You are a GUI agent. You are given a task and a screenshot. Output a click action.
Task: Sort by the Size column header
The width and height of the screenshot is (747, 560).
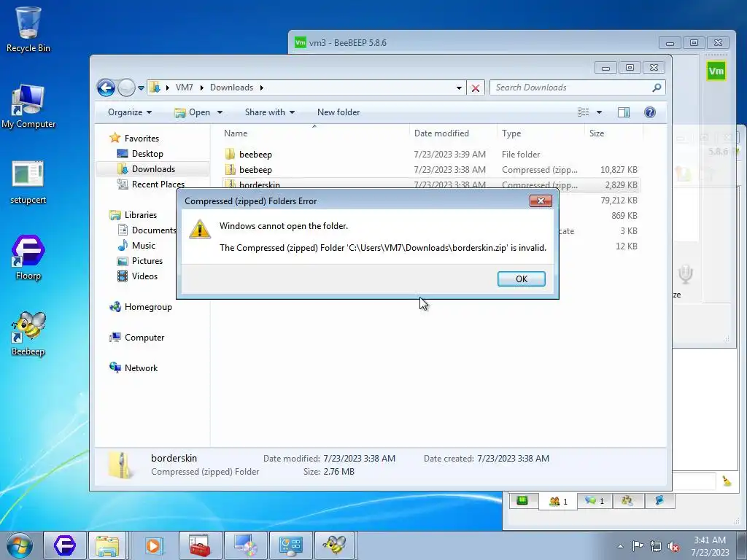(614, 133)
